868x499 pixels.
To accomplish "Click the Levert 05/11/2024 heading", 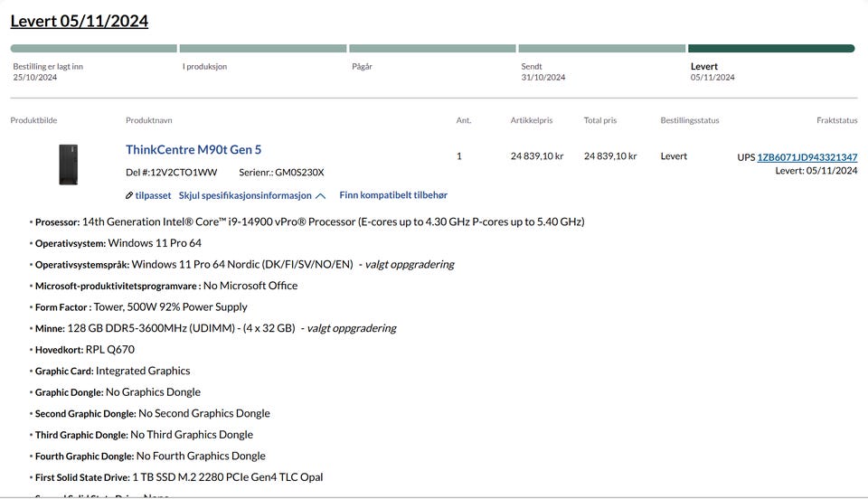I will coord(80,21).
